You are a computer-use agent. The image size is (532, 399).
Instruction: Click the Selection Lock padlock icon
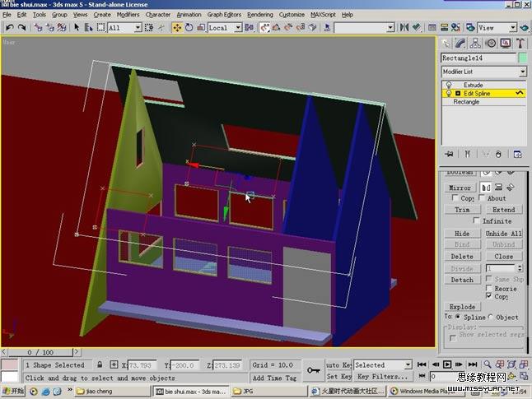pos(100,364)
